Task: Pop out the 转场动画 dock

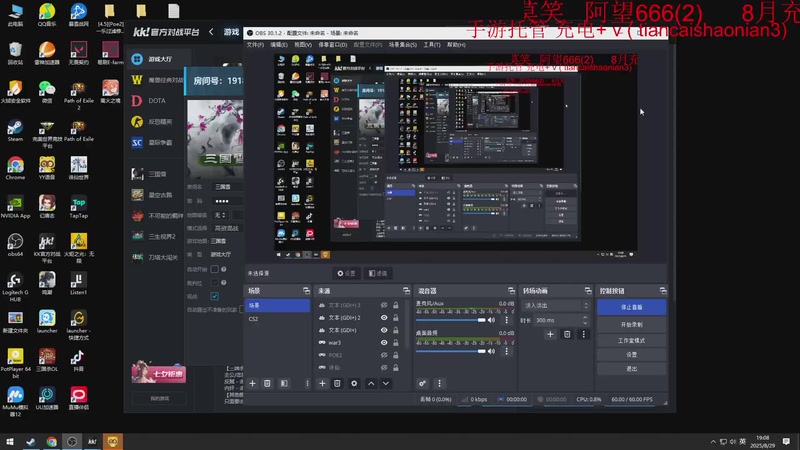Action: (588, 290)
